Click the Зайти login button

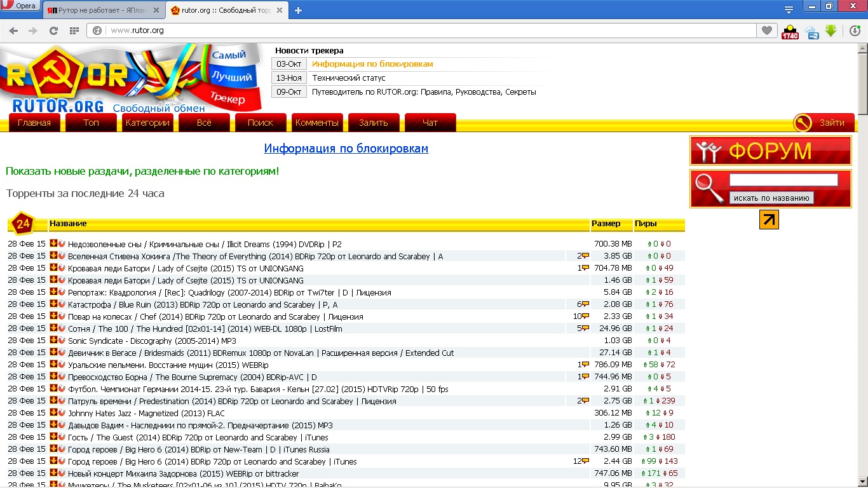tap(824, 123)
